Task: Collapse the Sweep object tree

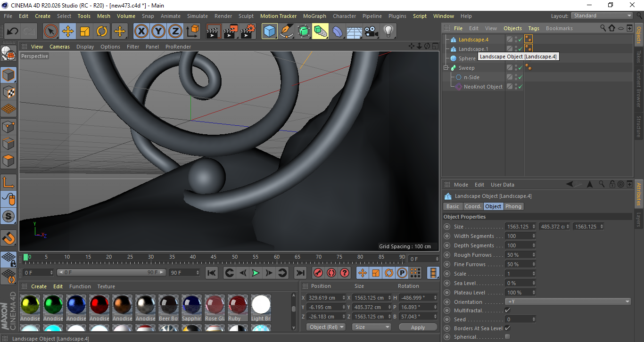Action: pyautogui.click(x=446, y=68)
